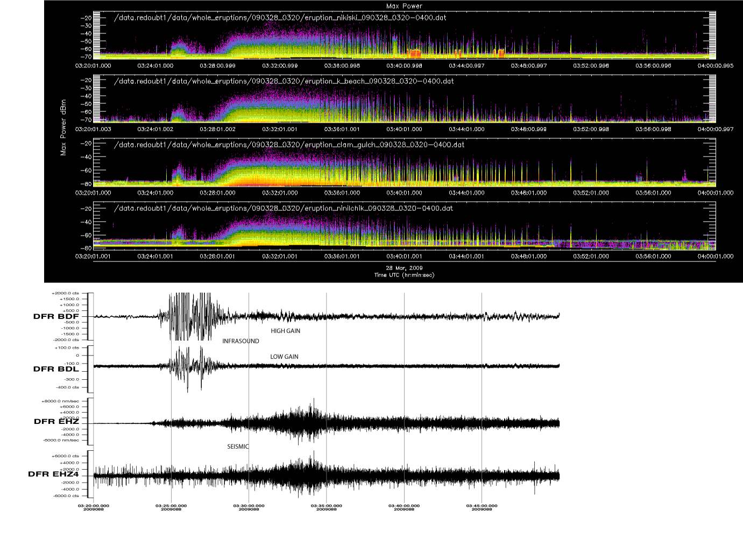Click the 03:20:00.000 seismogram time label
This screenshot has height=560, width=743.
pyautogui.click(x=94, y=506)
